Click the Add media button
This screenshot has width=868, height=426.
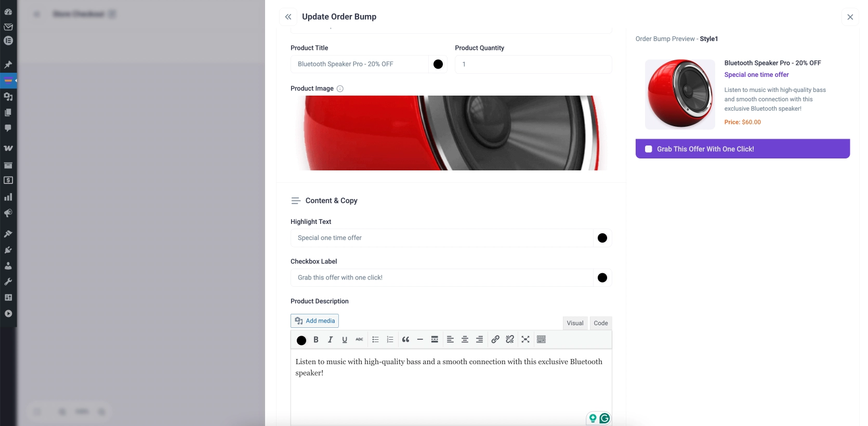(314, 321)
